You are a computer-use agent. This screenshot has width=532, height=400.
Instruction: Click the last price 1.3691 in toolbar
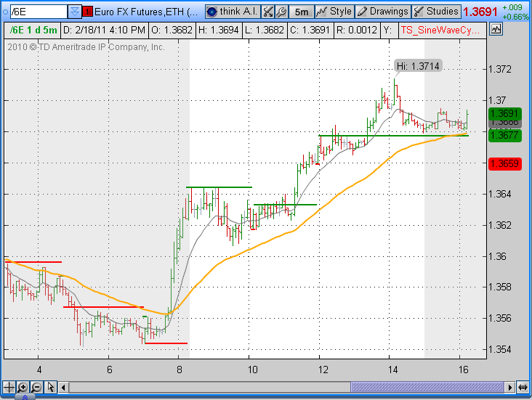point(480,12)
